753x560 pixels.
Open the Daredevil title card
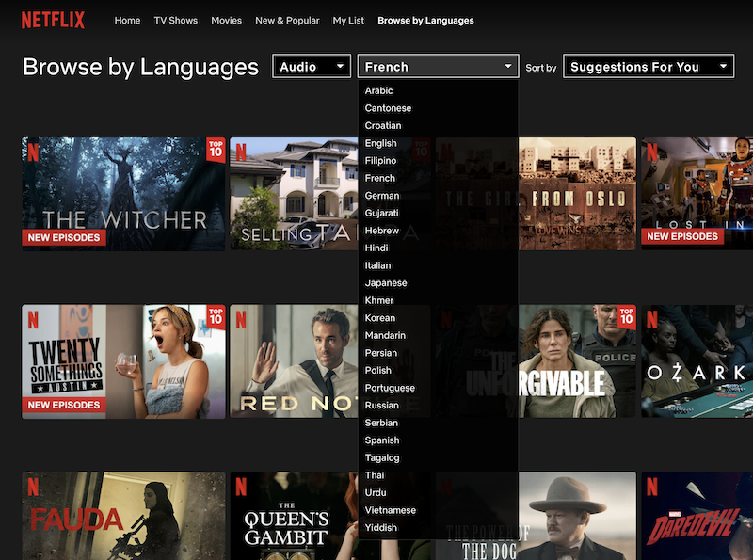pos(697,516)
